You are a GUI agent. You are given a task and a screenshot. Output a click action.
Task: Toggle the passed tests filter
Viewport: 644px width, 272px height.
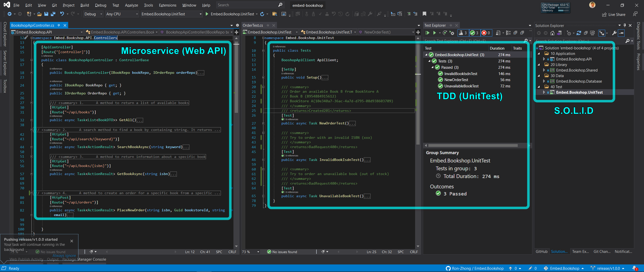(x=474, y=33)
